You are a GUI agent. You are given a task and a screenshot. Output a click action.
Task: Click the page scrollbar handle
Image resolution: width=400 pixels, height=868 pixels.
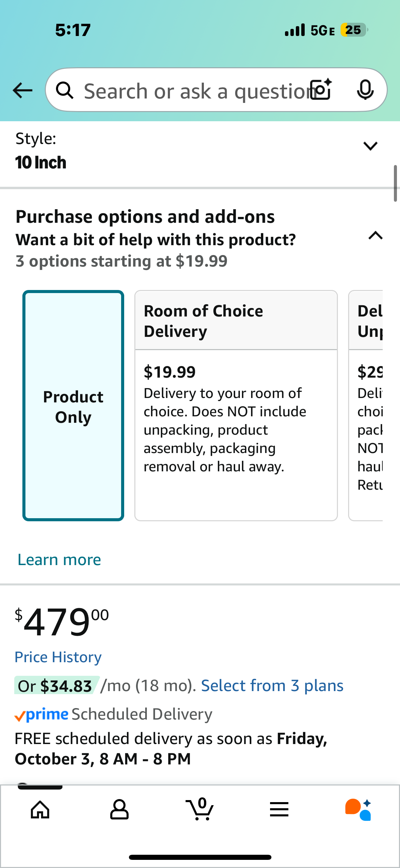[x=395, y=183]
